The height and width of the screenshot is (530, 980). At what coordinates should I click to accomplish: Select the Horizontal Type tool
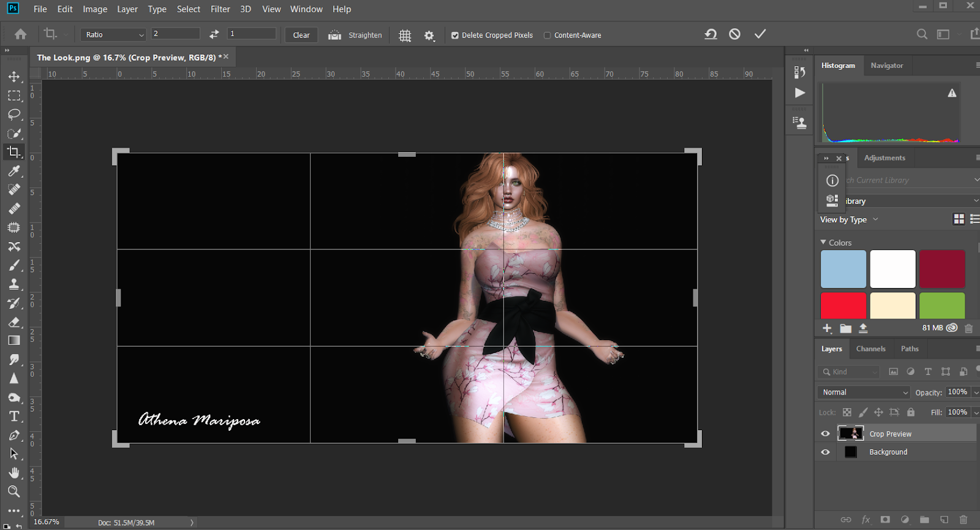click(x=14, y=417)
